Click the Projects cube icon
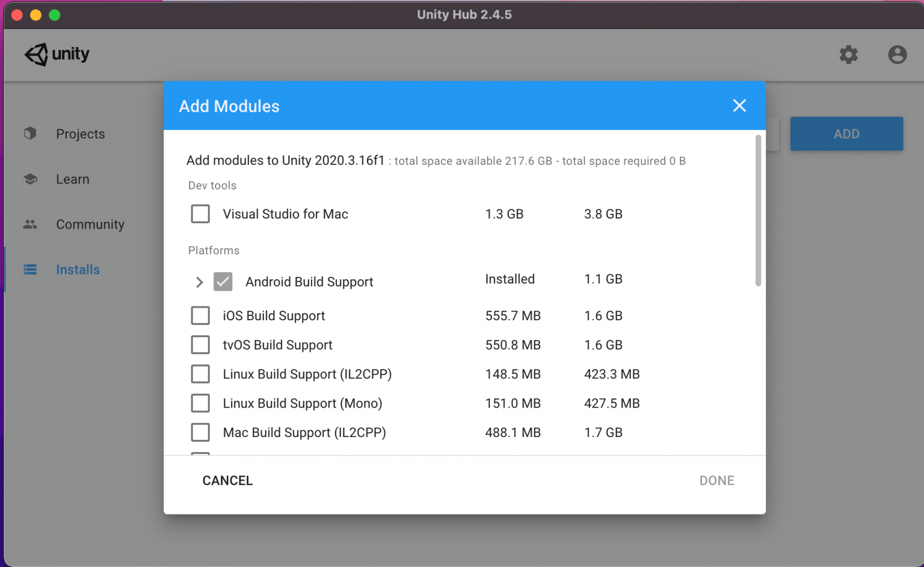This screenshot has height=567, width=924. coord(30,134)
